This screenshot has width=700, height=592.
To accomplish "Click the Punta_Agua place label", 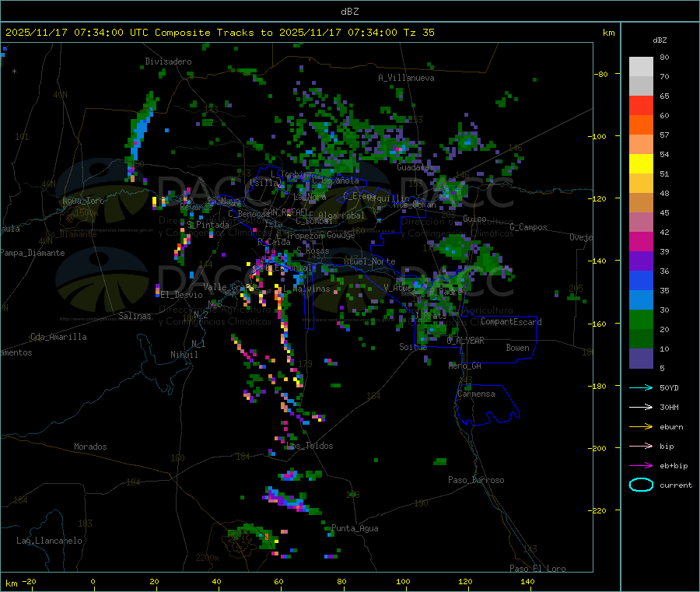I will point(355,528).
